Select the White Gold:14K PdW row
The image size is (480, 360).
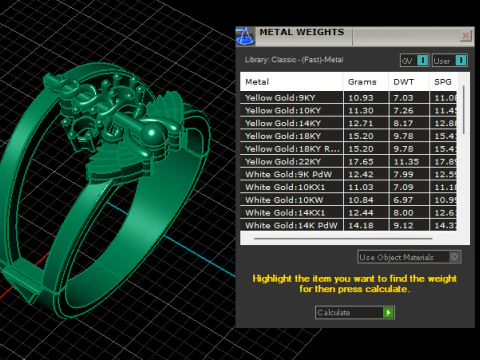tap(349, 225)
